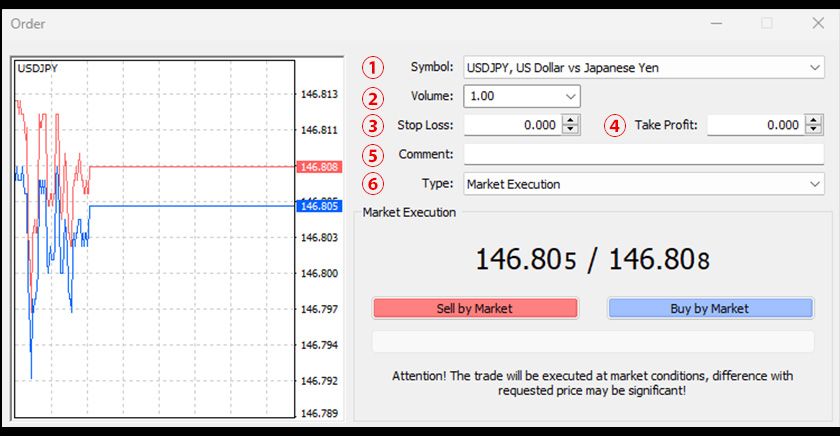The width and height of the screenshot is (840, 436).
Task: Open the Type dropdown menu
Action: pyautogui.click(x=814, y=184)
